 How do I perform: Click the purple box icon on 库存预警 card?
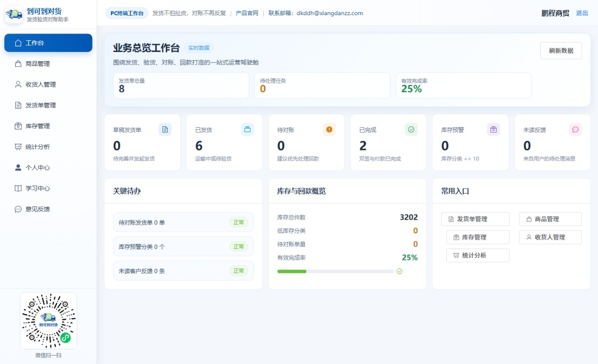[493, 130]
